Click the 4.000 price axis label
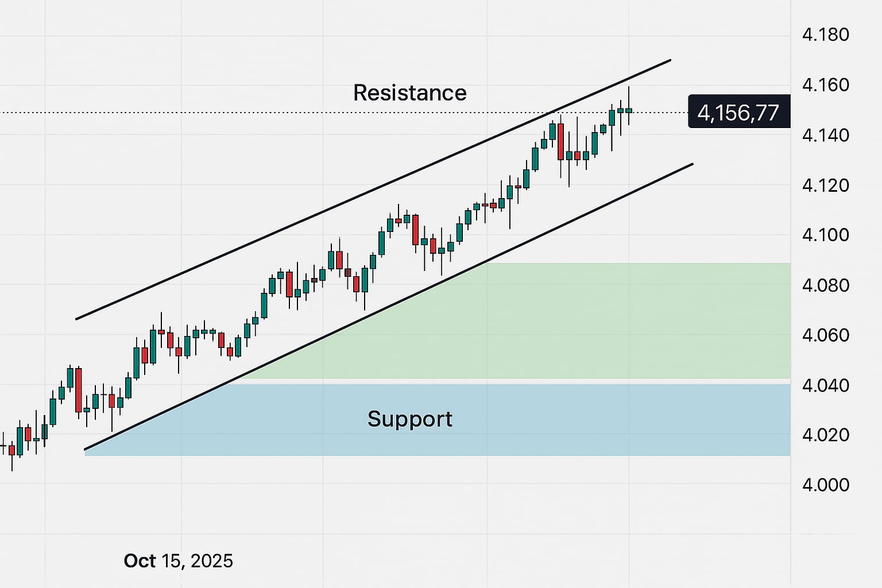Image resolution: width=882 pixels, height=588 pixels. click(x=825, y=485)
